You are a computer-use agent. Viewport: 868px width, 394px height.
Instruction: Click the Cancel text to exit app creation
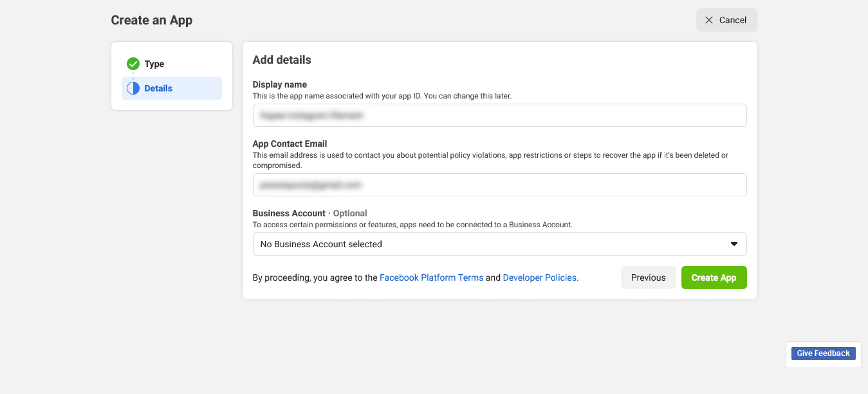pos(733,20)
